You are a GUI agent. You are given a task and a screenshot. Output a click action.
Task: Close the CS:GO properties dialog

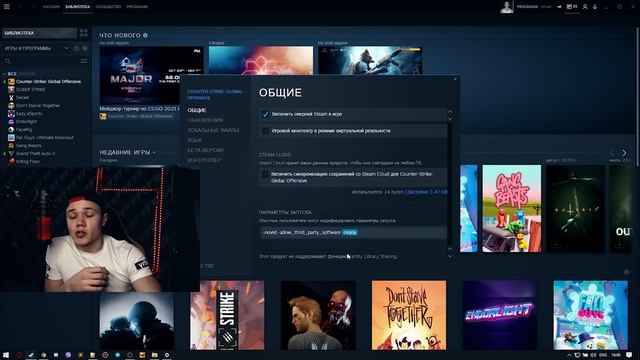pos(456,80)
